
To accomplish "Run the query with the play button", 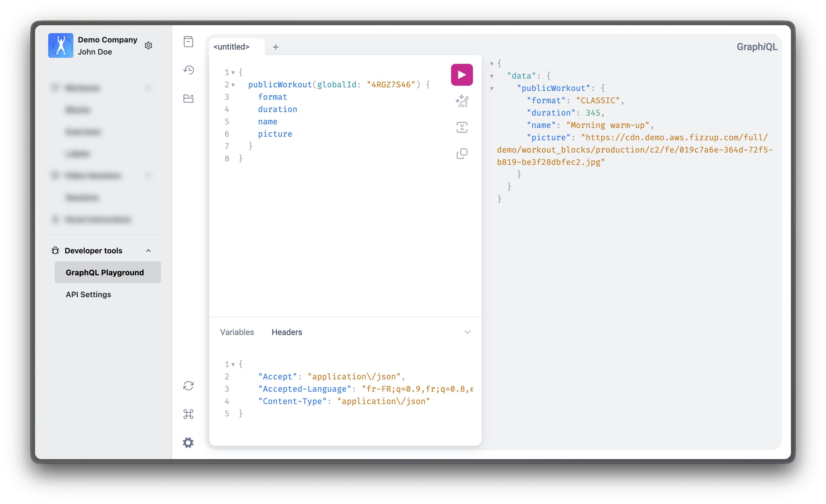I will [x=461, y=75].
